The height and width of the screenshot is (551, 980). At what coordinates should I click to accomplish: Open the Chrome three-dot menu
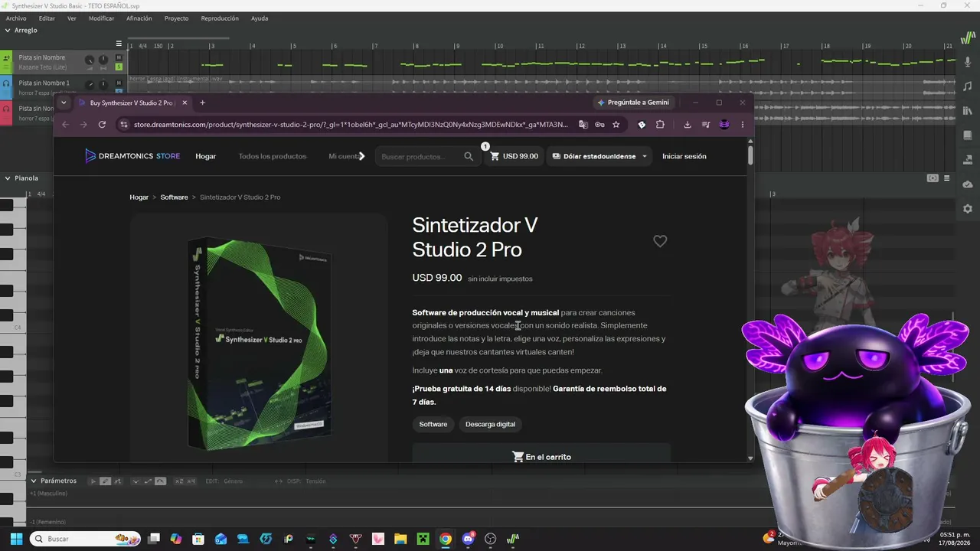click(x=742, y=125)
